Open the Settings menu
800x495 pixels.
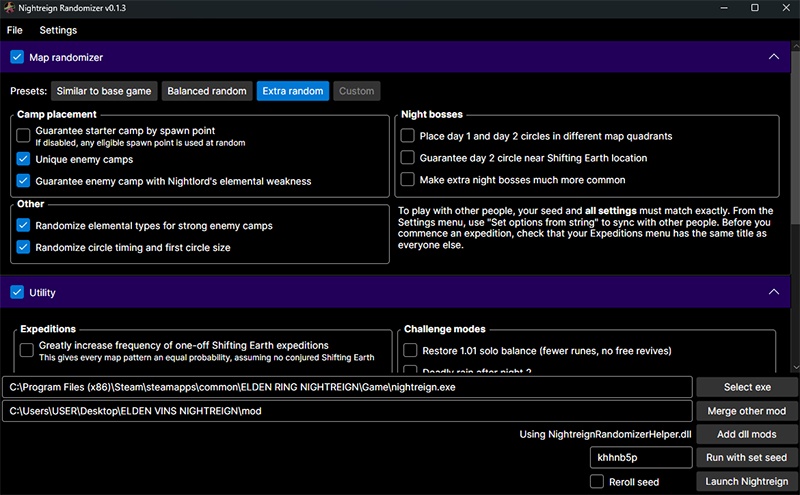[58, 30]
